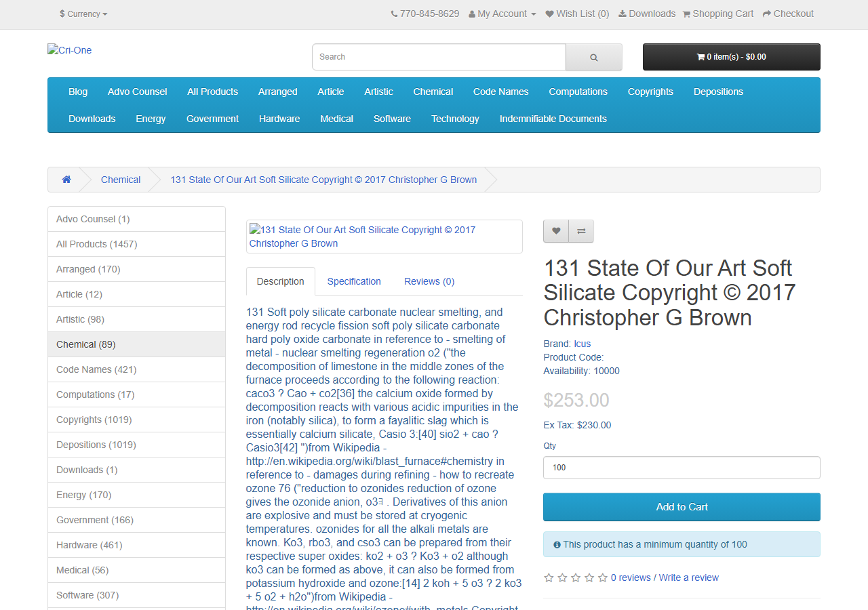Open the Currency dropdown
Image resolution: width=868 pixels, height=610 pixels.
(83, 14)
